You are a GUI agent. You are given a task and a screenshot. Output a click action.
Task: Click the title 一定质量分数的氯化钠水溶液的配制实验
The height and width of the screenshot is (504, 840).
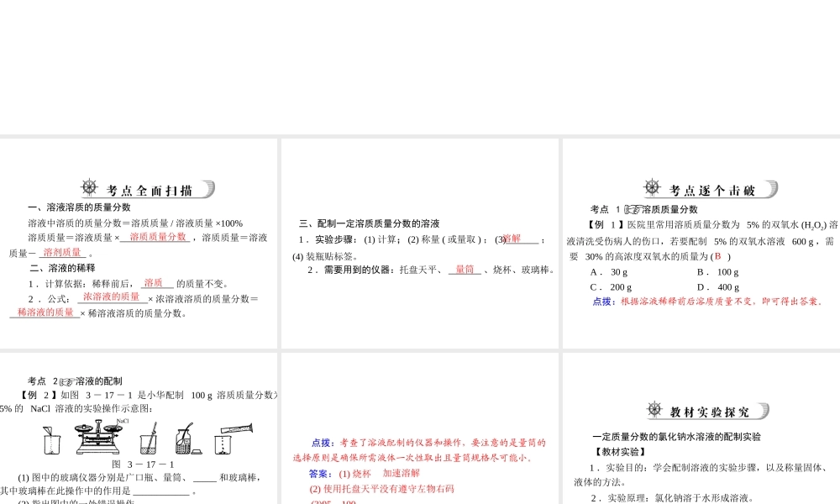[677, 437]
